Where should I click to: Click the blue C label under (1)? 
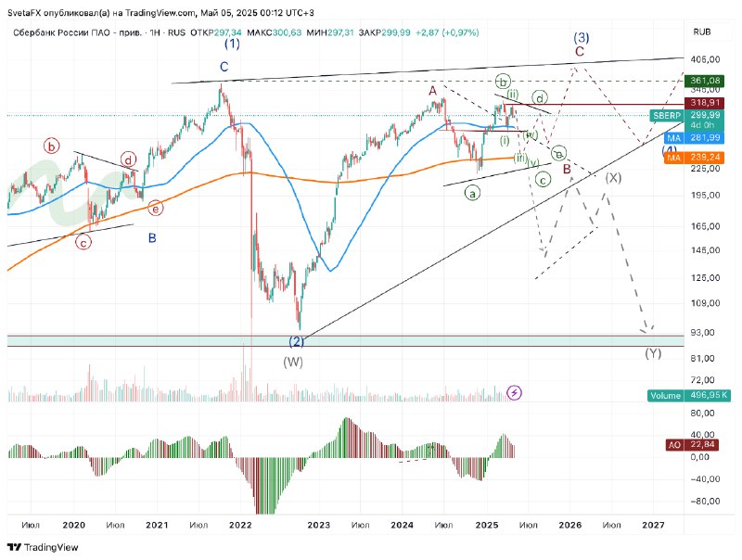coord(224,67)
